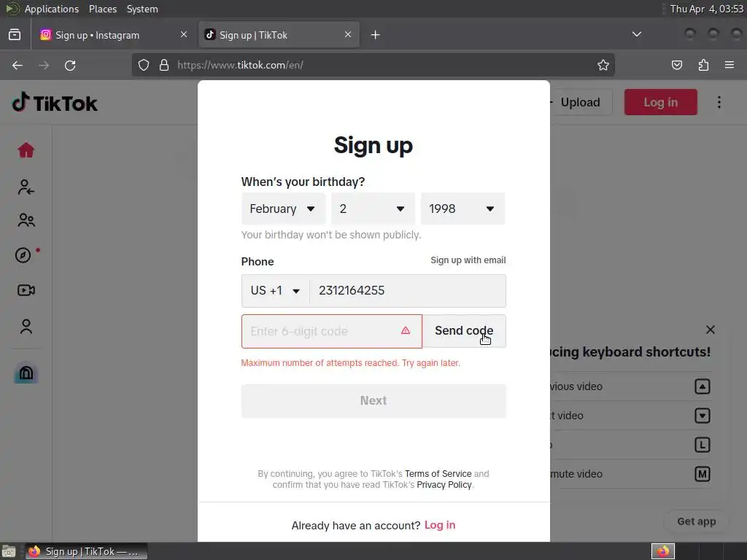Open the Firefox hamburger menu
The width and height of the screenshot is (747, 560).
click(729, 65)
